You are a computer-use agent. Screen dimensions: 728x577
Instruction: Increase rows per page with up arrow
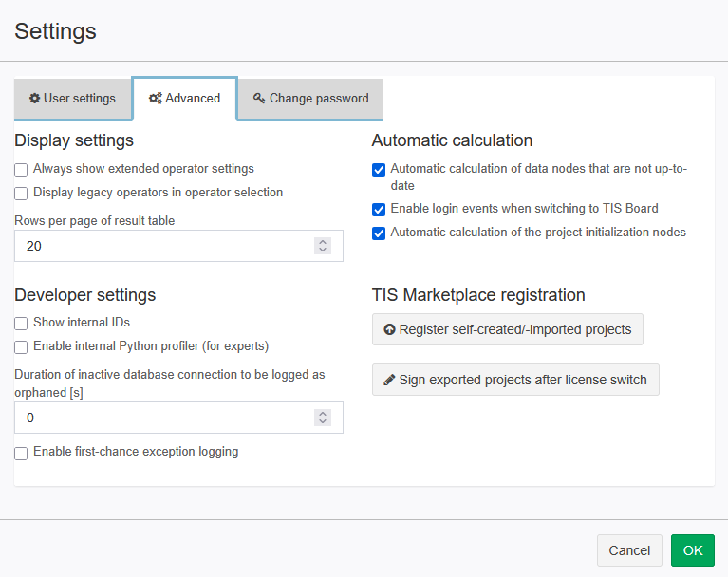pyautogui.click(x=323, y=242)
